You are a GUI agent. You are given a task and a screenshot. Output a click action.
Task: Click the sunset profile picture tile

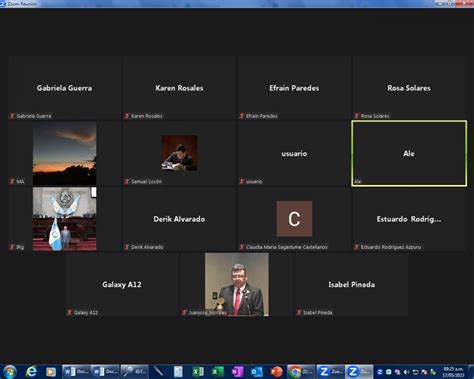[x=64, y=153]
